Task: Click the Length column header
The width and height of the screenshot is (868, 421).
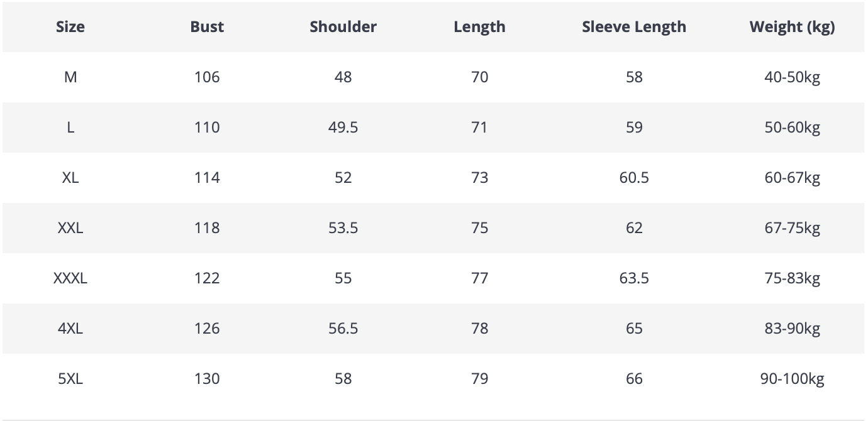Action: [x=479, y=27]
